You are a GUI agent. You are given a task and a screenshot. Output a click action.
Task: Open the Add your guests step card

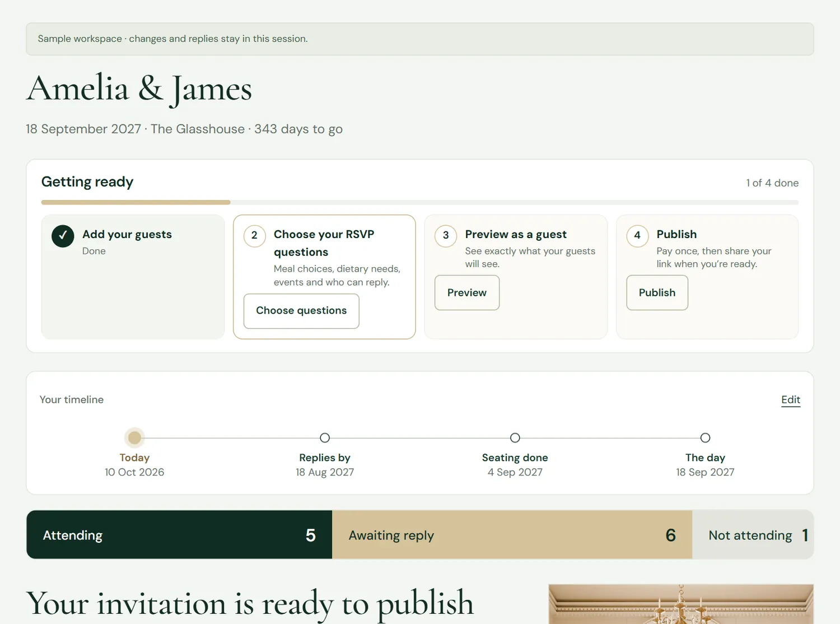coord(133,277)
